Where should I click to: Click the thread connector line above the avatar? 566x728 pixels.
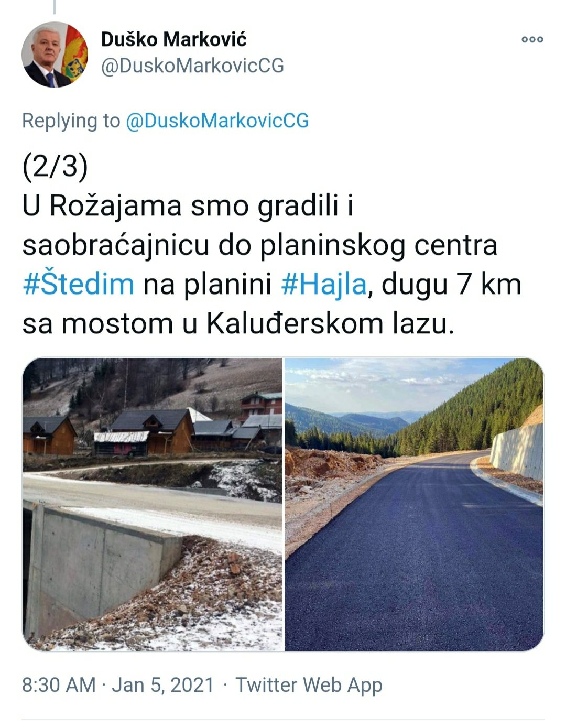55,6
